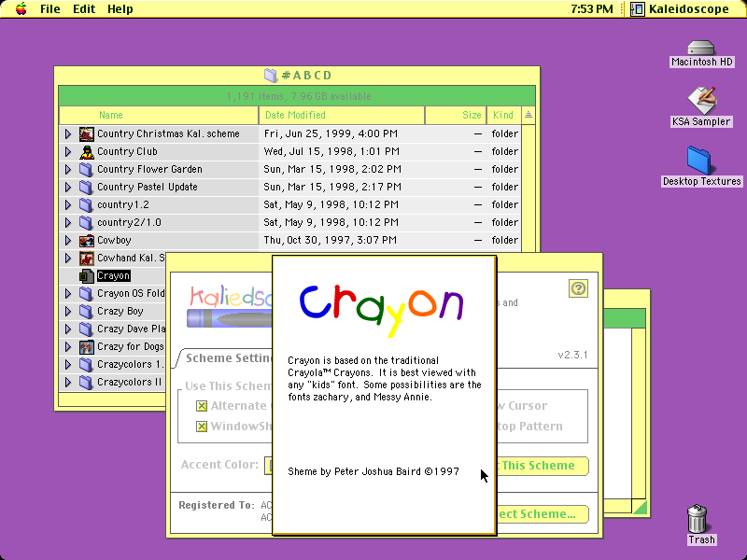This screenshot has width=747, height=560.
Task: Select the Country Flower Garden folder icon
Action: point(86,169)
